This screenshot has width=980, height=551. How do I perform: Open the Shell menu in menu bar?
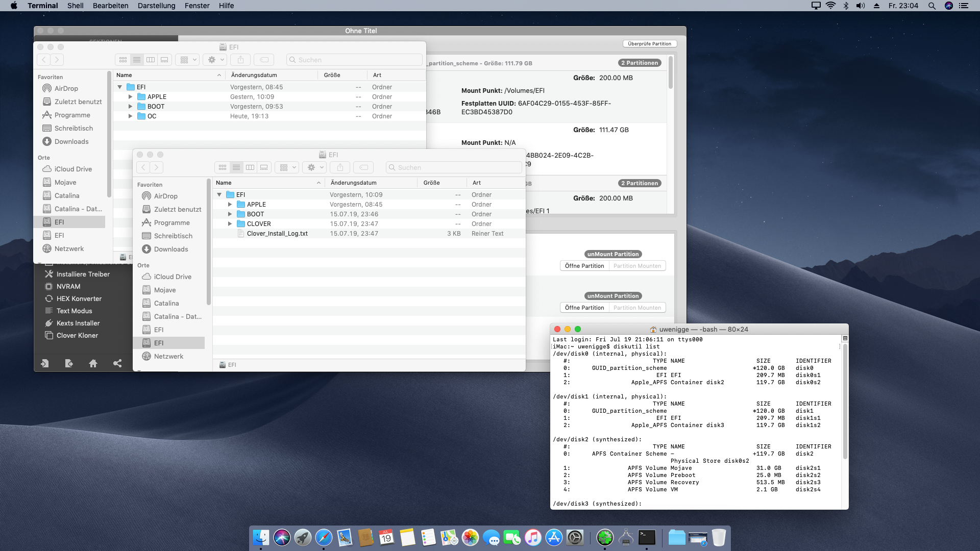click(75, 6)
